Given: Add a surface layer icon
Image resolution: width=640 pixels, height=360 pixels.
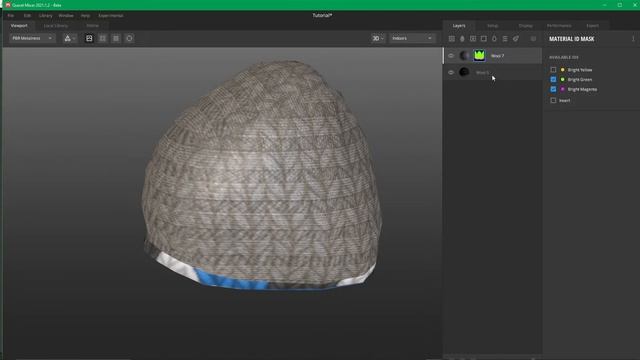Looking at the screenshot, I should 451,39.
